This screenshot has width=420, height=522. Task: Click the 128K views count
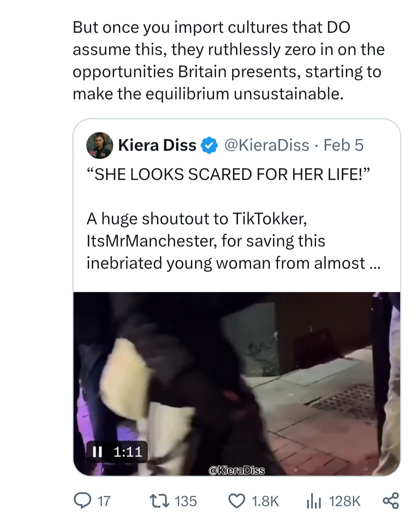click(345, 501)
